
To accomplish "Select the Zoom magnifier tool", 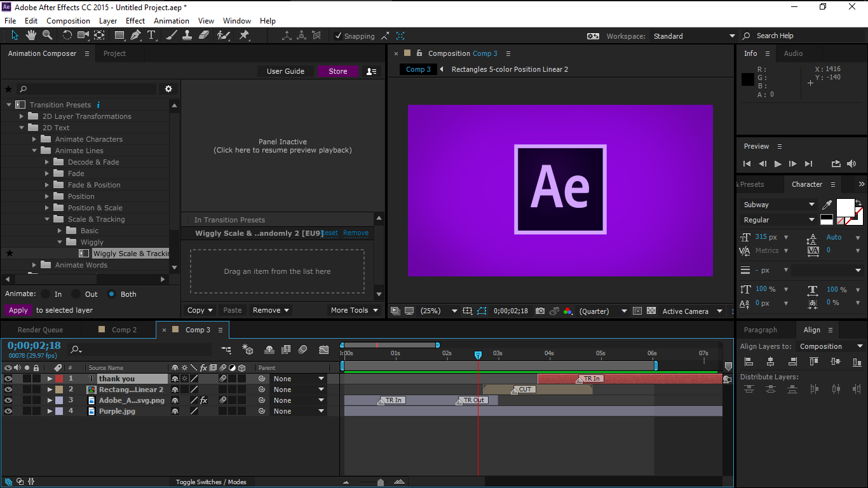I will coord(47,36).
